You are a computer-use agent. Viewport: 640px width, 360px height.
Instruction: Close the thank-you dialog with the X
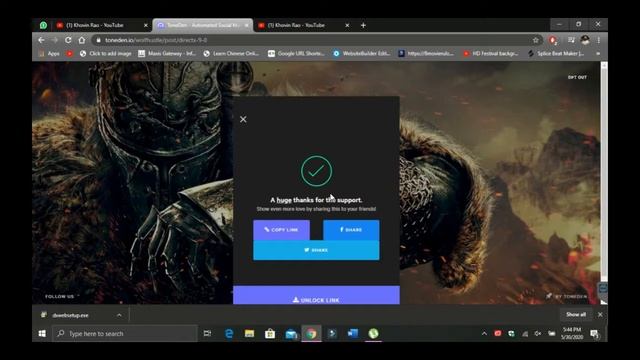pyautogui.click(x=243, y=119)
